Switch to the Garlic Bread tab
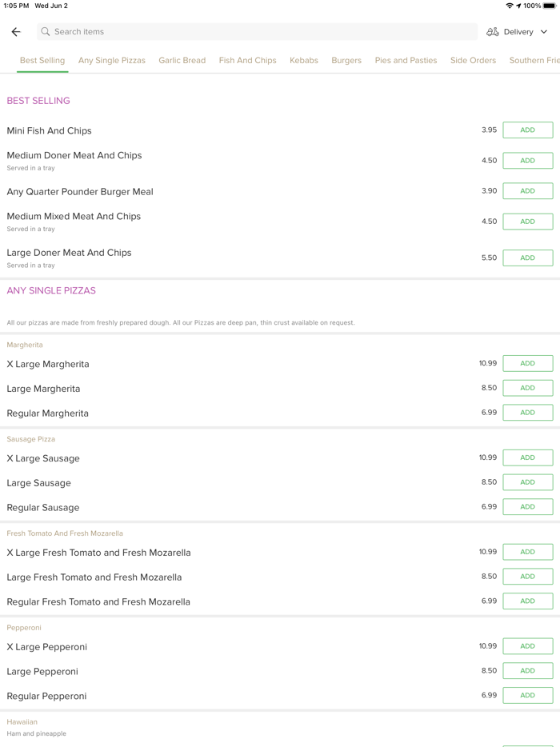560x747 pixels. [182, 61]
